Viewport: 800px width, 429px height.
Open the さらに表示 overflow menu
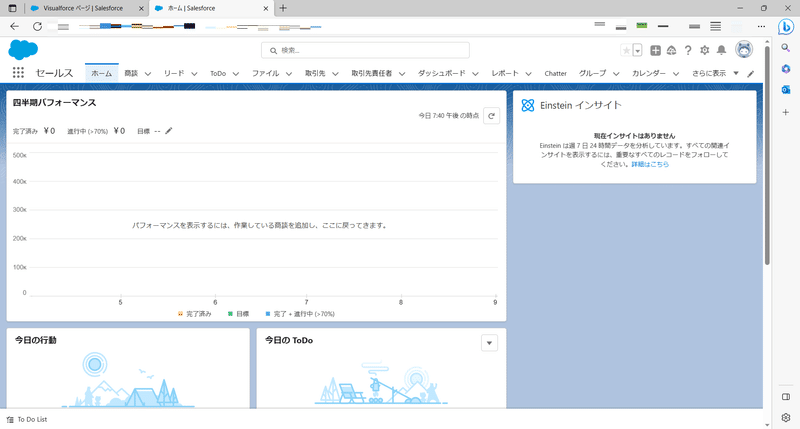(x=715, y=73)
